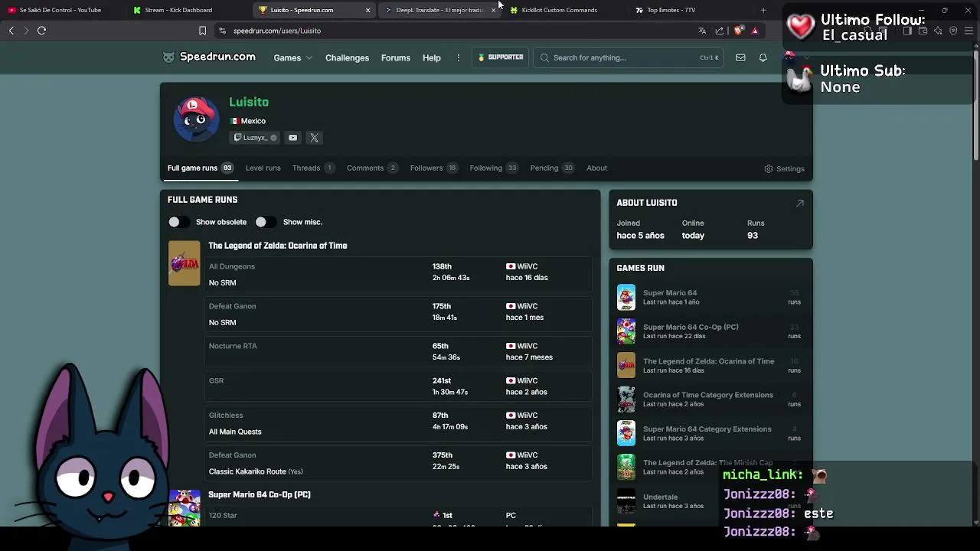Click the Supporter button
The width and height of the screenshot is (980, 551).
(501, 57)
